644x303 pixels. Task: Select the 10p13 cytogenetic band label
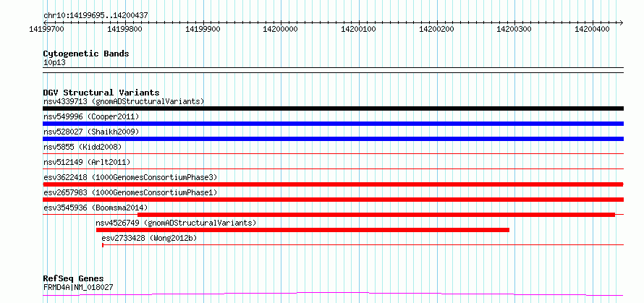coord(54,63)
